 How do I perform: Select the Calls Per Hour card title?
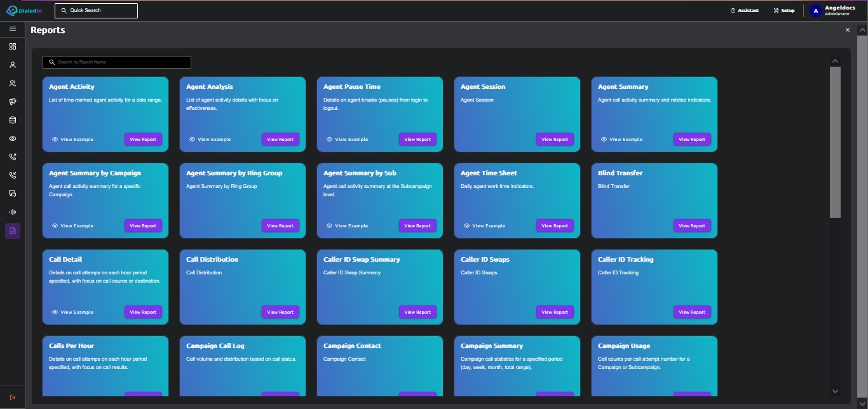point(71,346)
